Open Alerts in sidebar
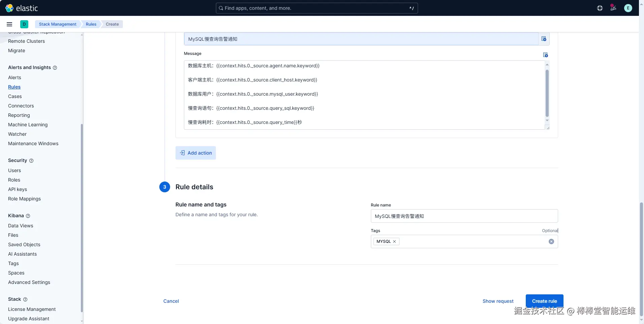Screen dimensions: 644x324 click(x=14, y=77)
